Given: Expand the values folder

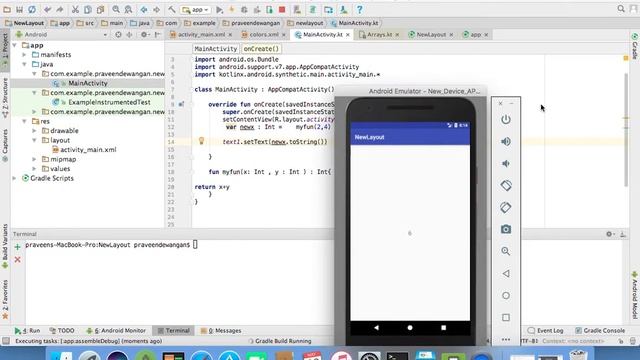Looking at the screenshot, I should tap(35, 169).
